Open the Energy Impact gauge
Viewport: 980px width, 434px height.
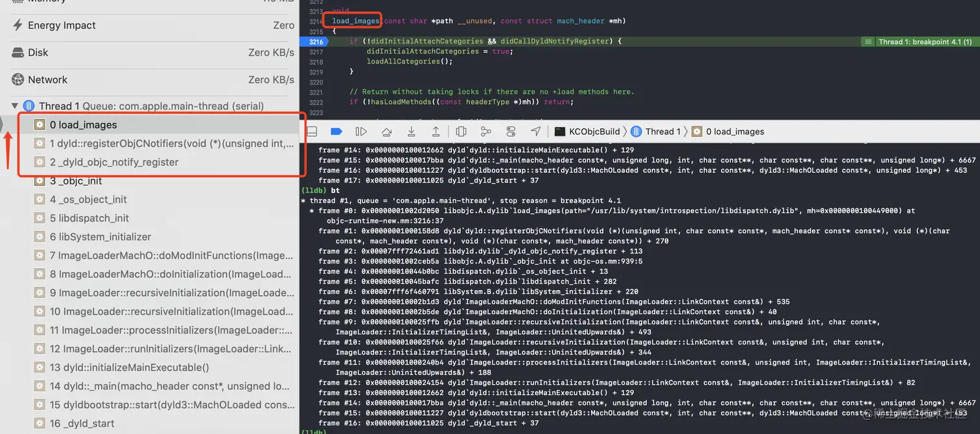pos(149,25)
